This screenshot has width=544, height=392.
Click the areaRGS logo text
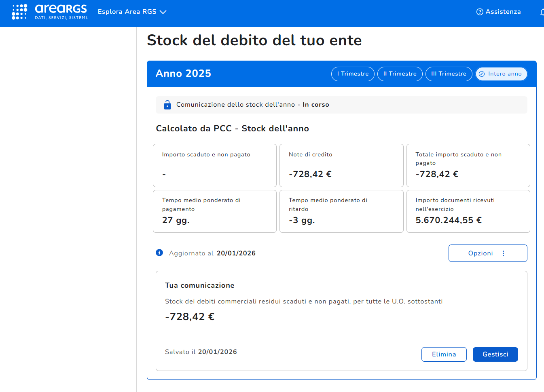61,9
